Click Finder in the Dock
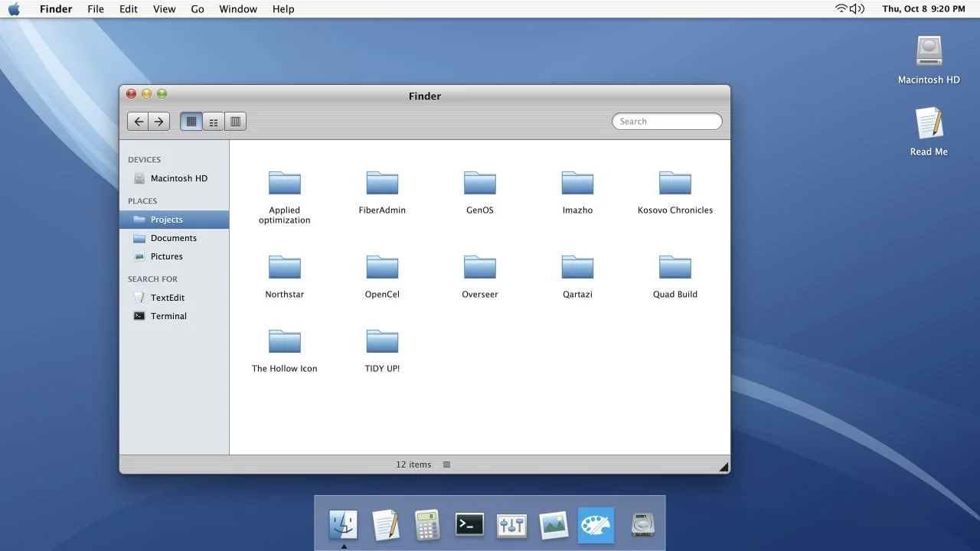The width and height of the screenshot is (980, 551). click(343, 525)
